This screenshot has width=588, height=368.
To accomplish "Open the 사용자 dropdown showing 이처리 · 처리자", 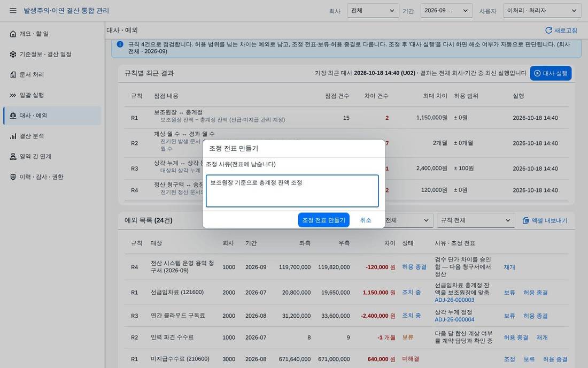I will tap(542, 11).
